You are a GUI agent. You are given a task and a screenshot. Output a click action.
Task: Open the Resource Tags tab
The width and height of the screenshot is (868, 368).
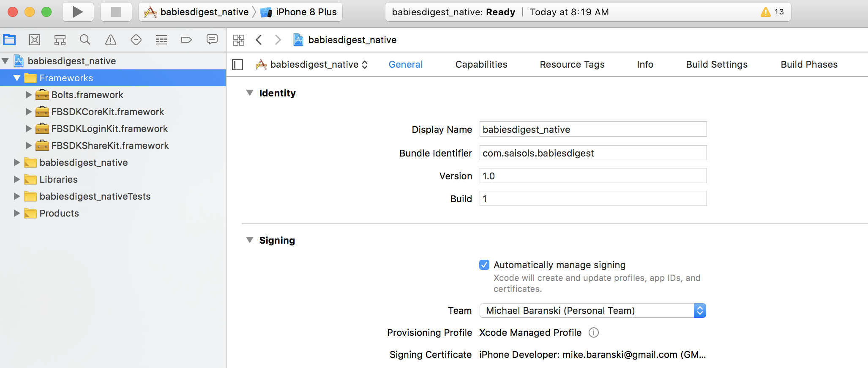pos(572,64)
